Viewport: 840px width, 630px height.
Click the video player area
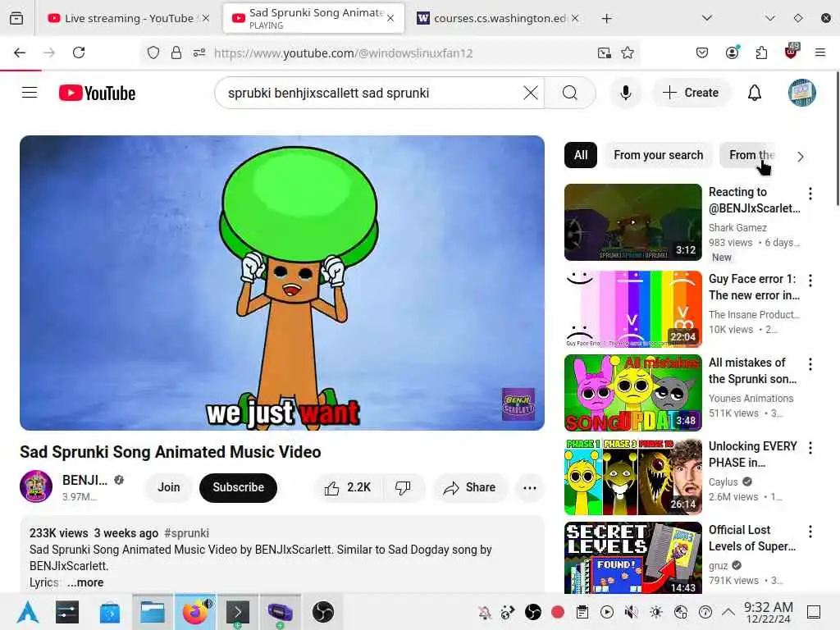tap(282, 283)
